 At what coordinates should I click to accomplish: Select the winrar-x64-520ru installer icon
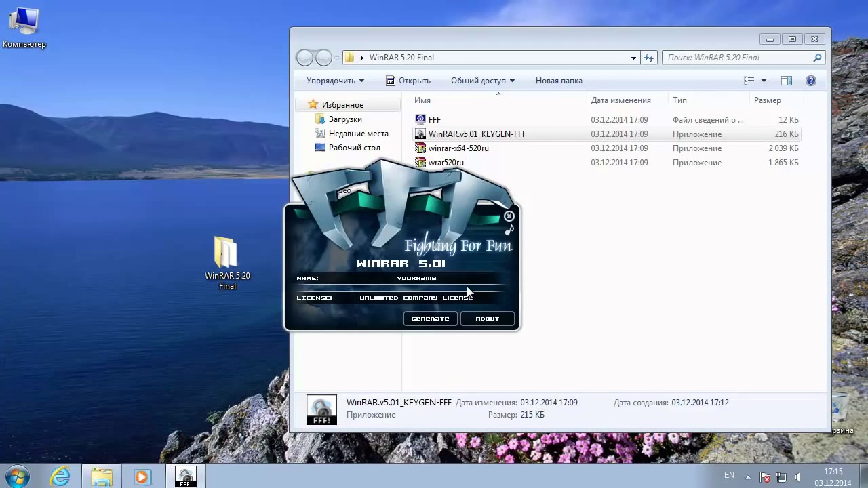420,148
